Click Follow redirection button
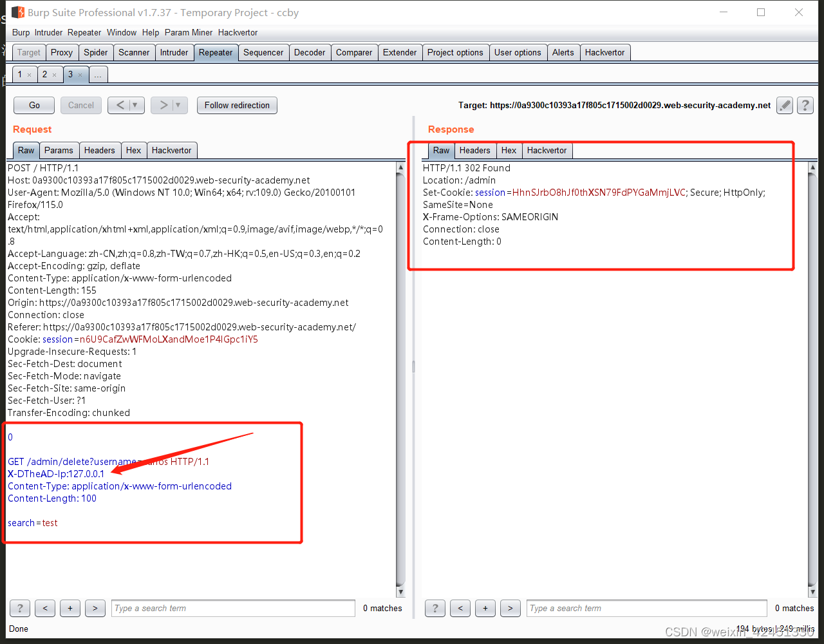The height and width of the screenshot is (644, 824). 237,105
